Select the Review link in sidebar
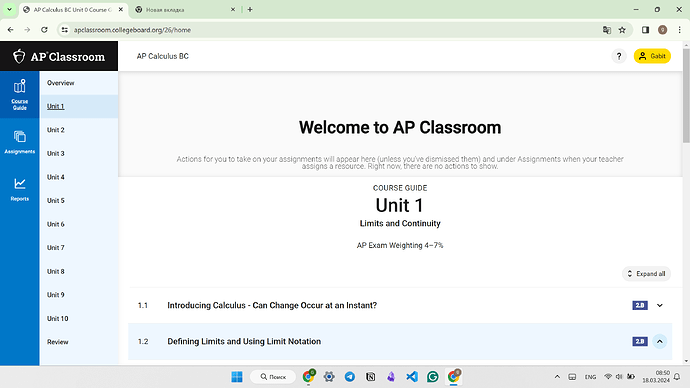The height and width of the screenshot is (388, 690). [x=58, y=342]
